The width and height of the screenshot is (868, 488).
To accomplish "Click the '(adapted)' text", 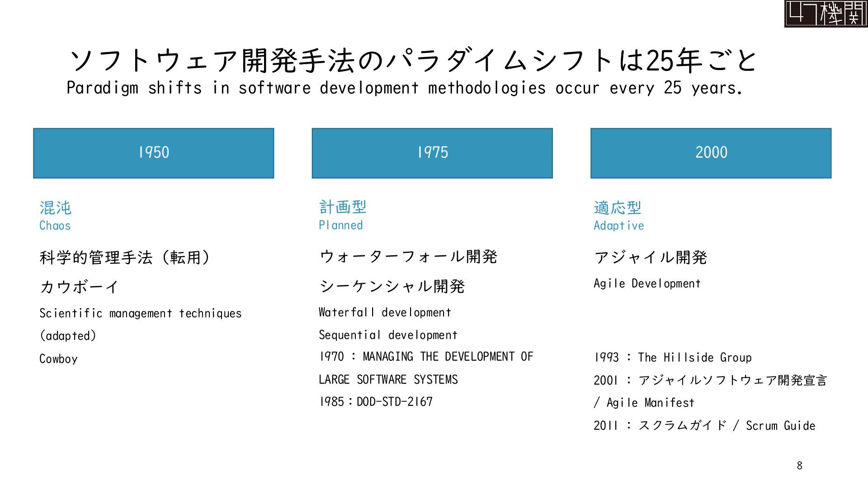I will 68,336.
